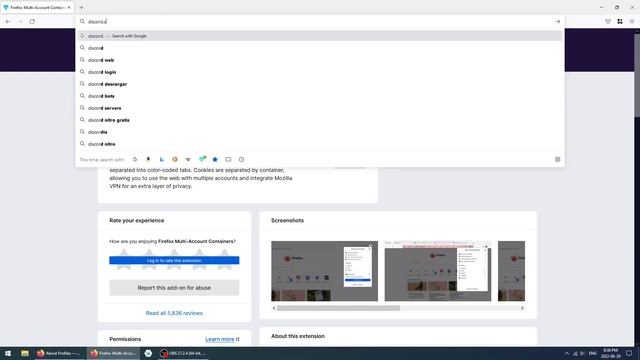Open the first extension screenshot thumbnail
This screenshot has width=640, height=360.
(324, 271)
